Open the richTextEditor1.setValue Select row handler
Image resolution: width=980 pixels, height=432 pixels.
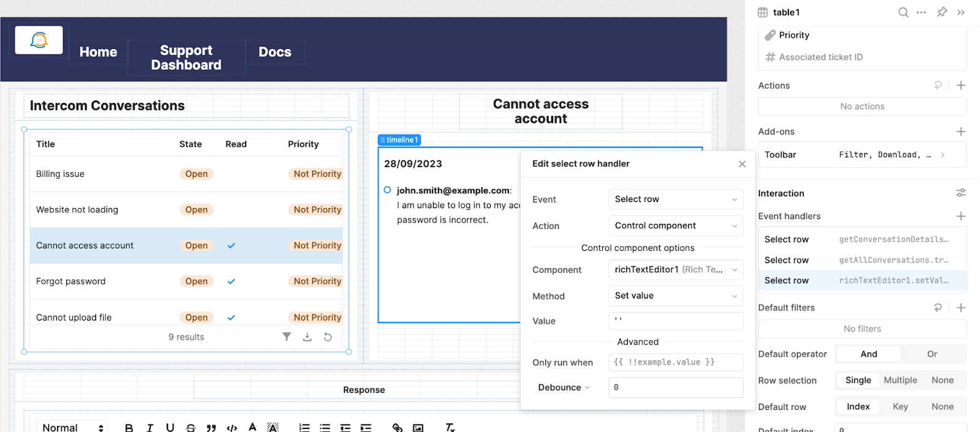(862, 280)
